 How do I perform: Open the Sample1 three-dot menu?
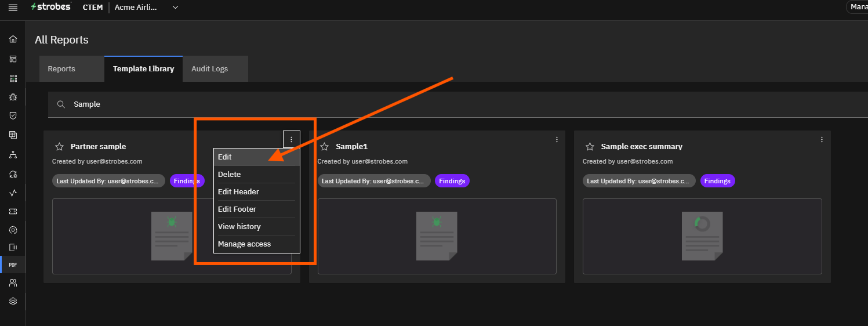tap(557, 139)
